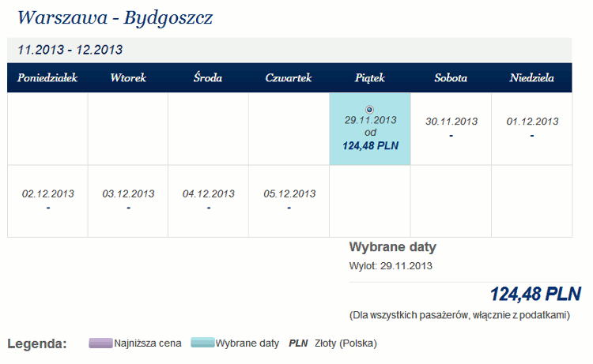This screenshot has width=593, height=364.
Task: Click the Piątek column header
Action: [370, 78]
